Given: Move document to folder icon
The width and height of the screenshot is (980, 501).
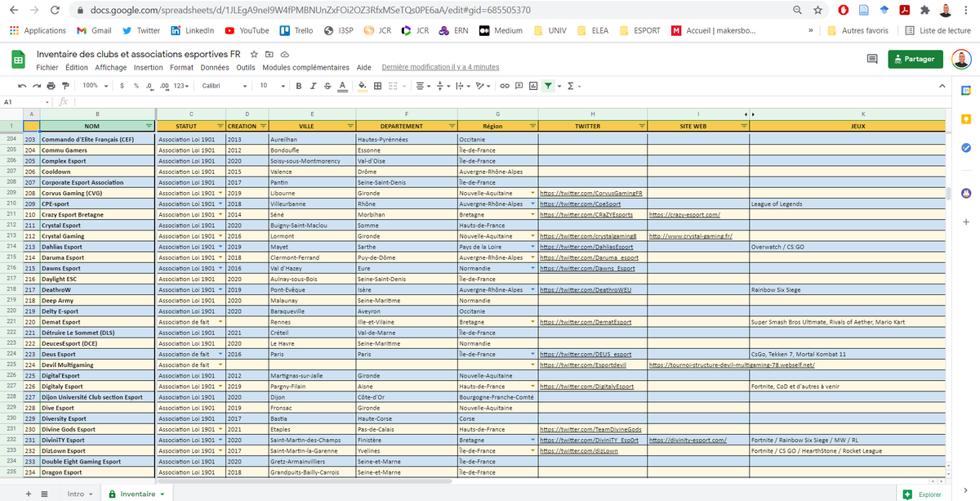Looking at the screenshot, I should click(269, 54).
